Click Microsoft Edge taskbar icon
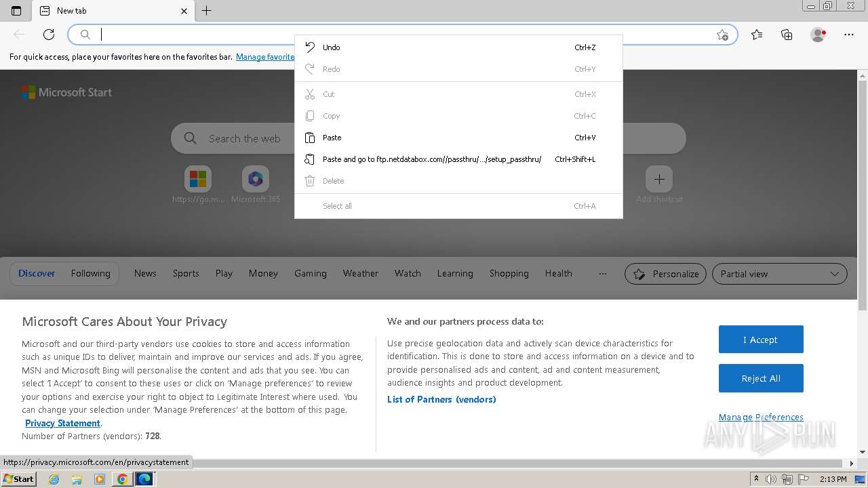868x488 pixels. point(144,479)
